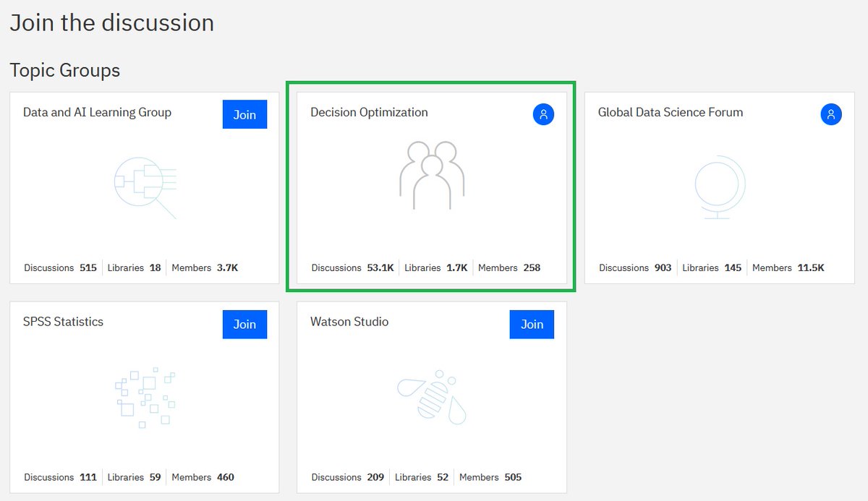Join the SPSS Statistics group
Image resolution: width=868 pixels, height=501 pixels.
point(244,324)
